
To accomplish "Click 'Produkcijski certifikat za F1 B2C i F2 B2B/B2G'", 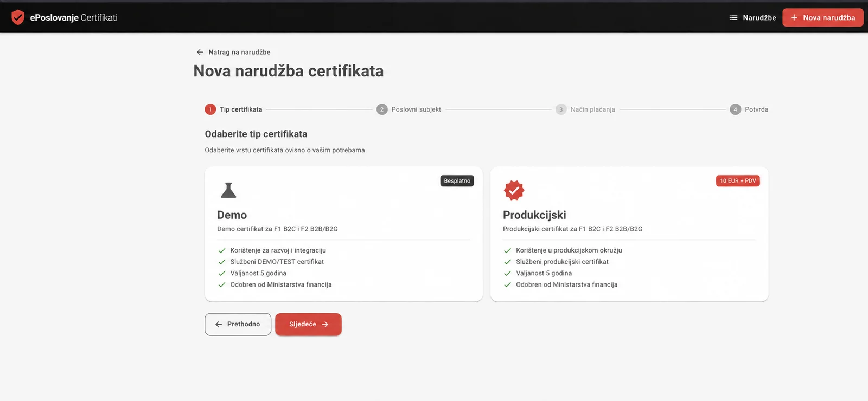I will (572, 229).
